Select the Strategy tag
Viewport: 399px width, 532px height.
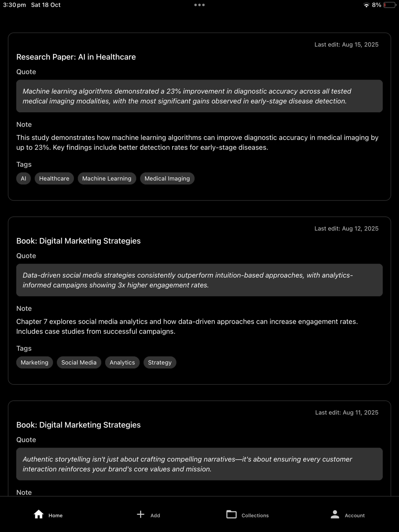pyautogui.click(x=160, y=362)
